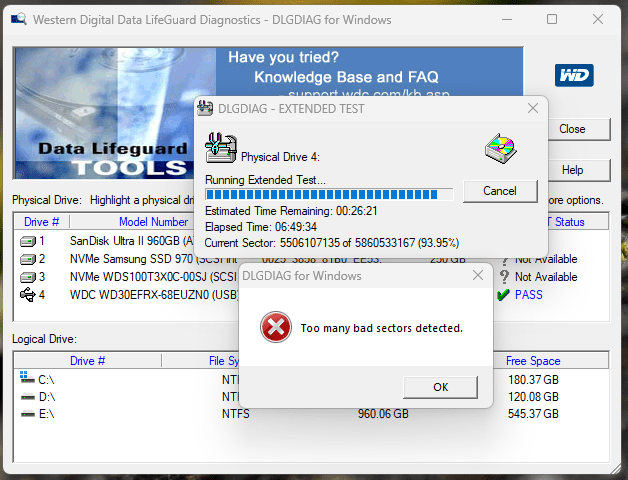The image size is (628, 480).
Task: Select the WDC WD30EFRX-68EUZN0 drive row
Action: (128, 295)
